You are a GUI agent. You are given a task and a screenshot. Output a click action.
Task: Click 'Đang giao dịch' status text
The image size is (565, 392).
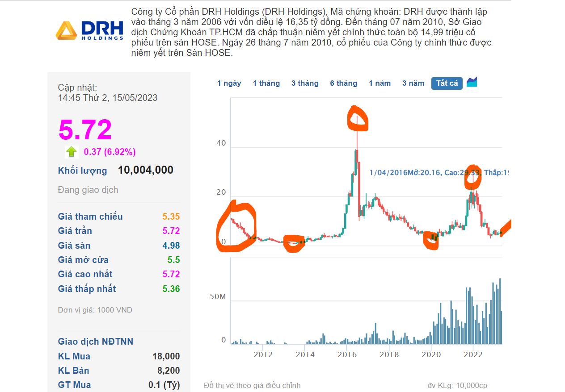(x=88, y=190)
